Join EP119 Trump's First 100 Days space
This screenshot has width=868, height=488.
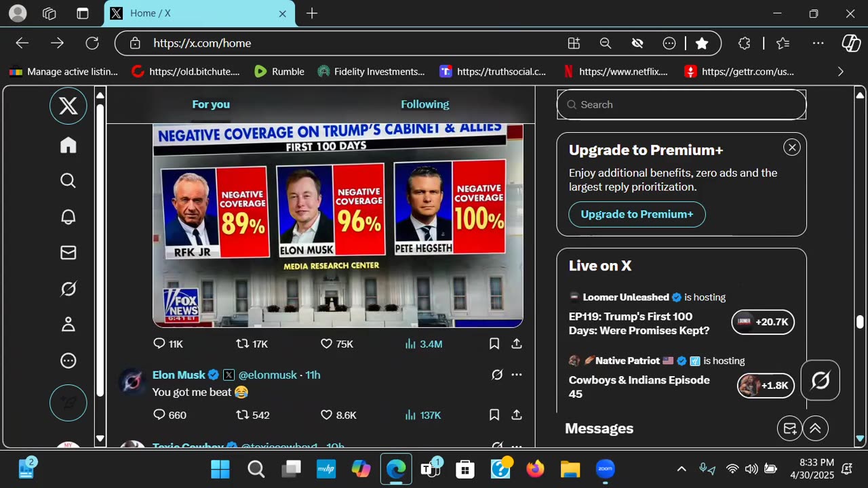[x=639, y=323]
